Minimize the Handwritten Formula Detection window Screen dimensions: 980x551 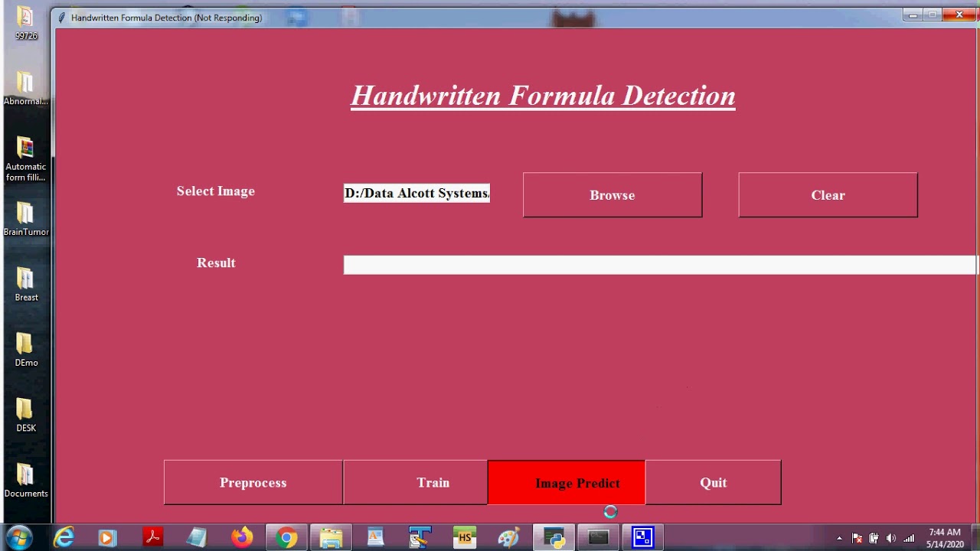(913, 15)
